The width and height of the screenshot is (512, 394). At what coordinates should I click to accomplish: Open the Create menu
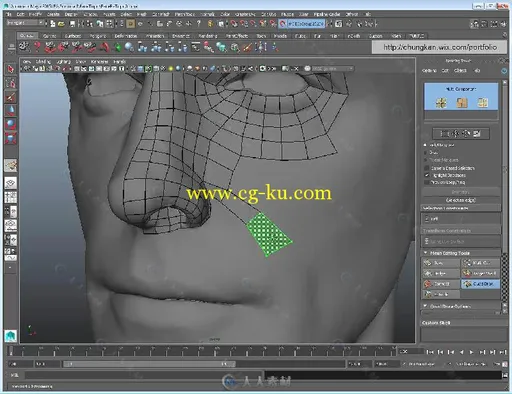pyautogui.click(x=53, y=14)
